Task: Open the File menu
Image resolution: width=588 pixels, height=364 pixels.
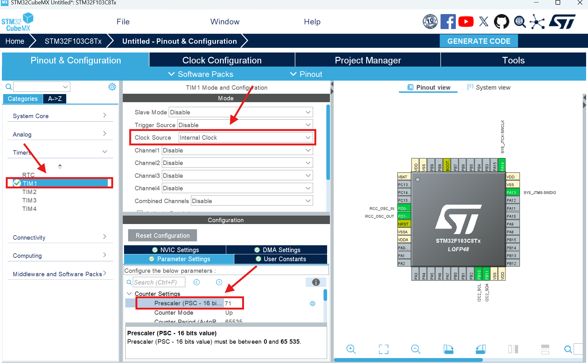Action: [123, 22]
